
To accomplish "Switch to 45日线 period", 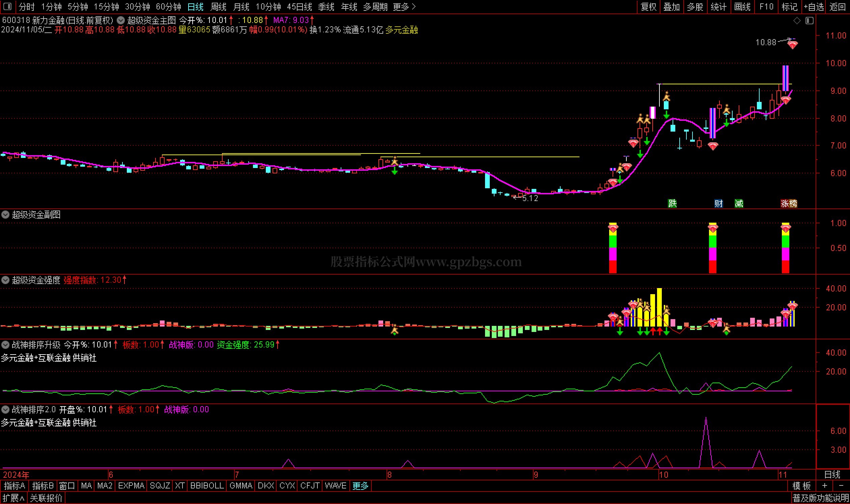I will (x=300, y=7).
